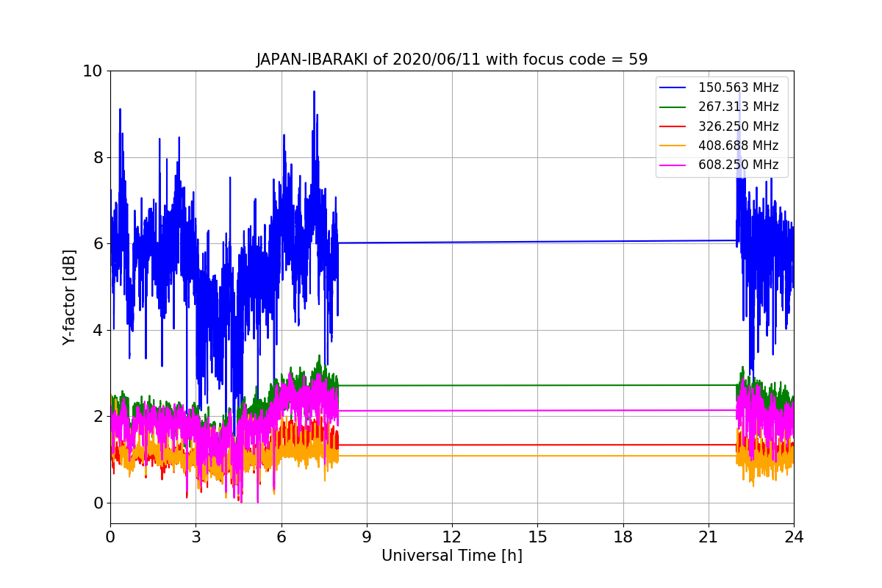
Task: Select the 150.563 MHz legend label
Action: pyautogui.click(x=738, y=88)
